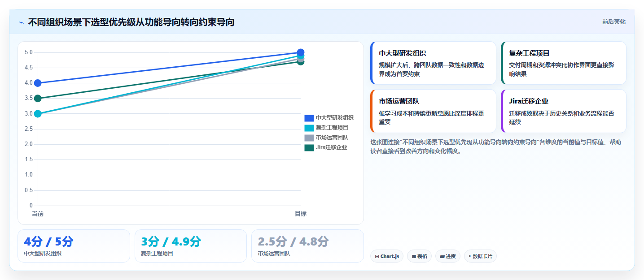
Task: Click legend text 中大型研发组织
Action: [335, 118]
